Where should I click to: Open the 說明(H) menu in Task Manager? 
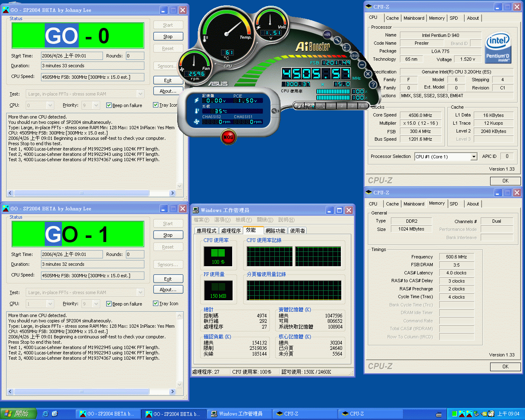[x=286, y=220]
